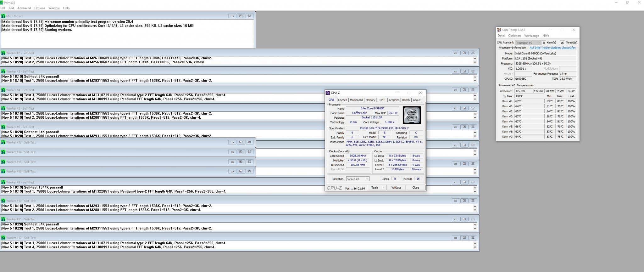Switch to Bench tab in CPU-Z

point(406,100)
